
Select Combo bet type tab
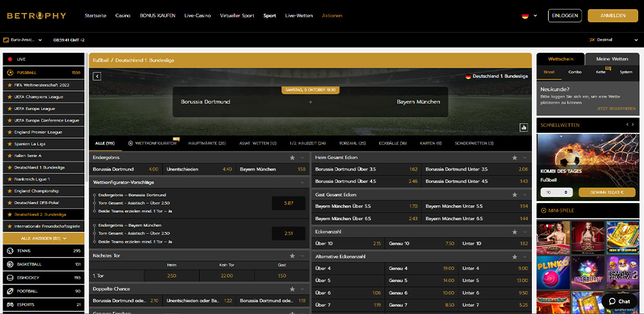click(574, 72)
